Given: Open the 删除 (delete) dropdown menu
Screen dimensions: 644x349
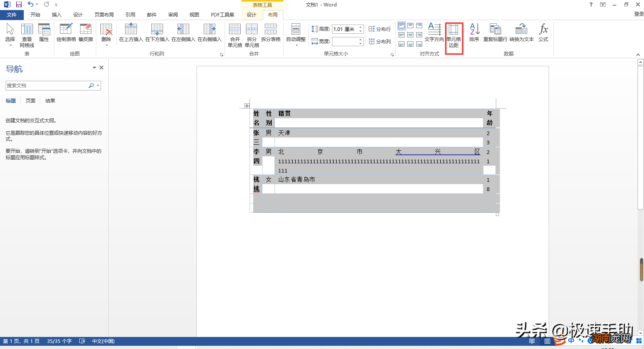Looking at the screenshot, I should pos(106,35).
